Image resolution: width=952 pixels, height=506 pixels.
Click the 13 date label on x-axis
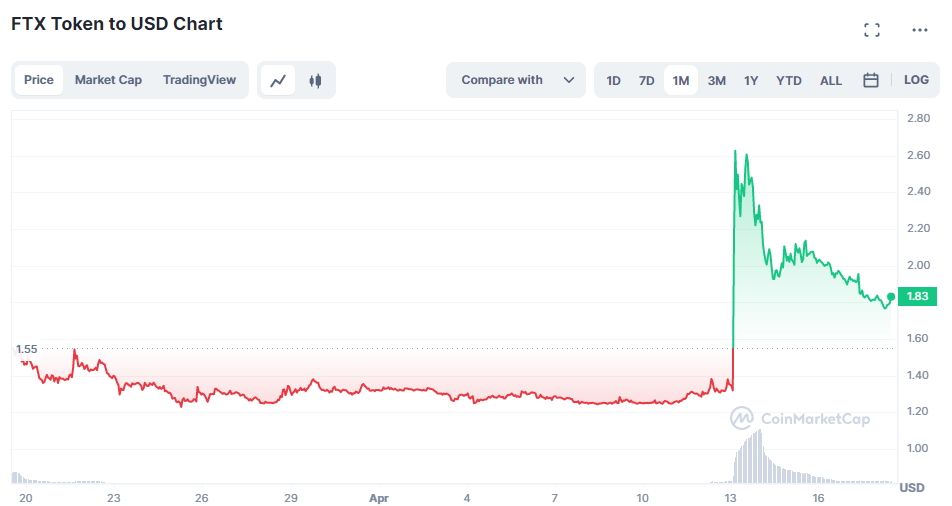pos(730,498)
